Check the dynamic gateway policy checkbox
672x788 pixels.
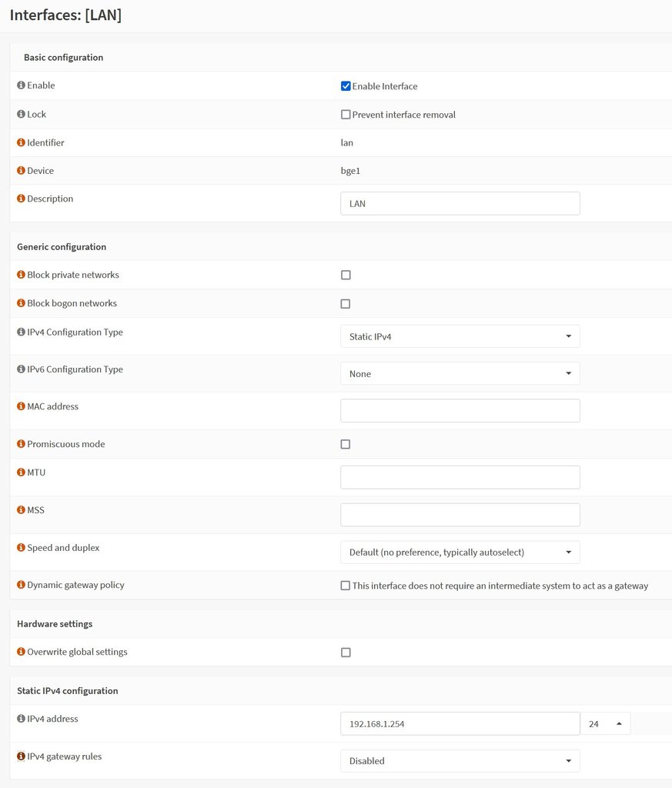[x=346, y=586]
